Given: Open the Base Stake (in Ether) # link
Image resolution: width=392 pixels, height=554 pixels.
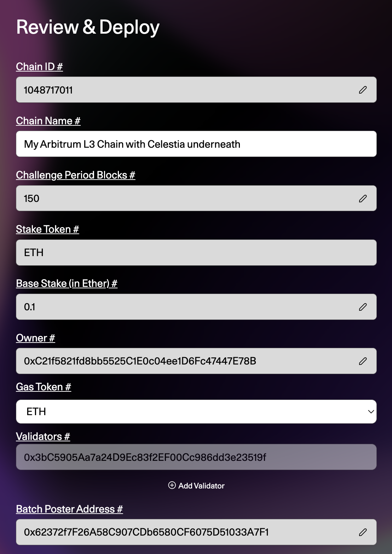Looking at the screenshot, I should [67, 283].
